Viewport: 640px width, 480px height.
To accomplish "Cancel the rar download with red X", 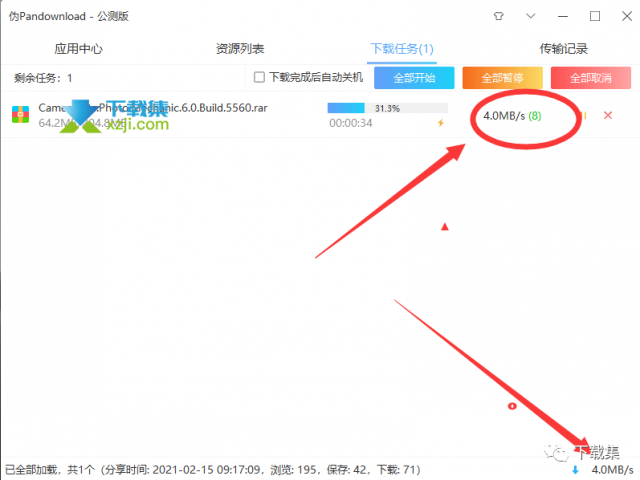I will (x=608, y=116).
